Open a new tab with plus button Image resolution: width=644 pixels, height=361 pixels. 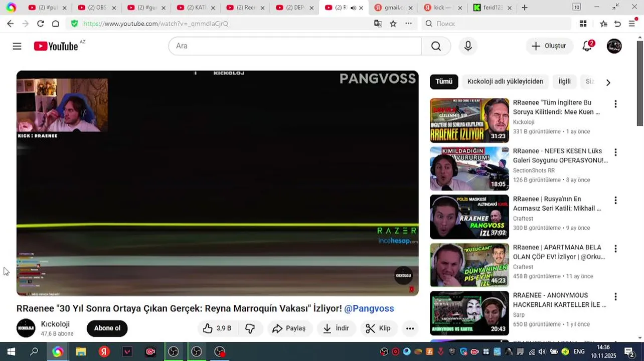click(x=525, y=8)
